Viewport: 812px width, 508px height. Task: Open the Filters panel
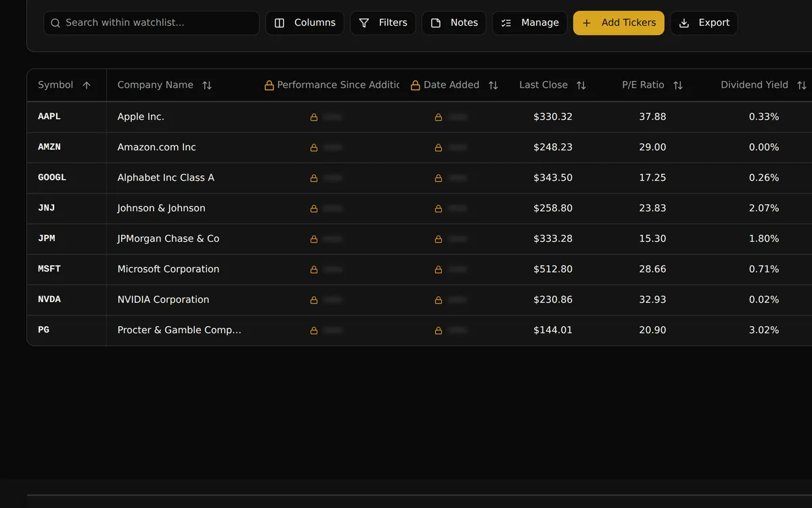[x=383, y=23]
